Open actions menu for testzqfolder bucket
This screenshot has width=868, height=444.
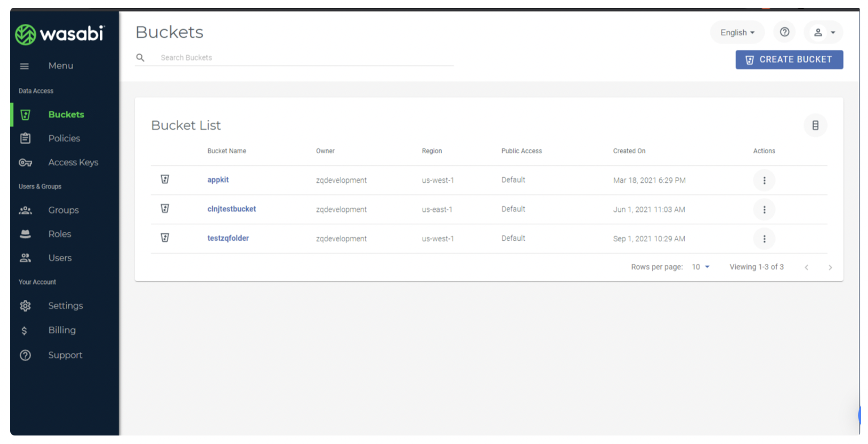pyautogui.click(x=764, y=239)
